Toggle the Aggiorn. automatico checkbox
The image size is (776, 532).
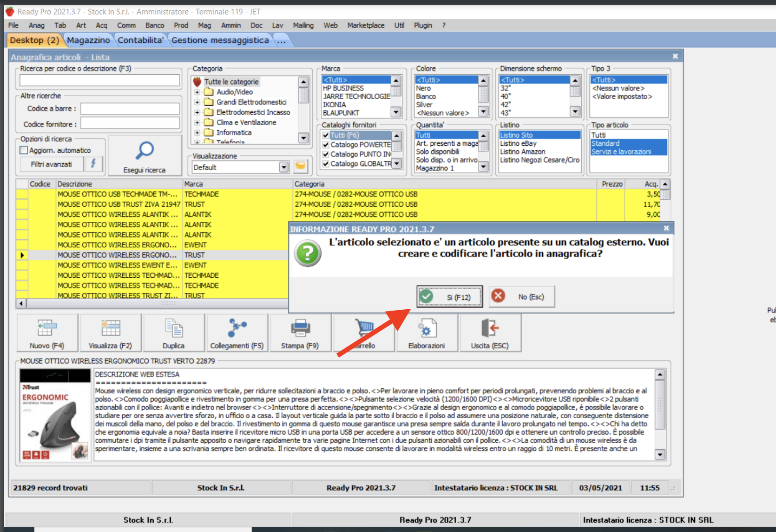(24, 150)
